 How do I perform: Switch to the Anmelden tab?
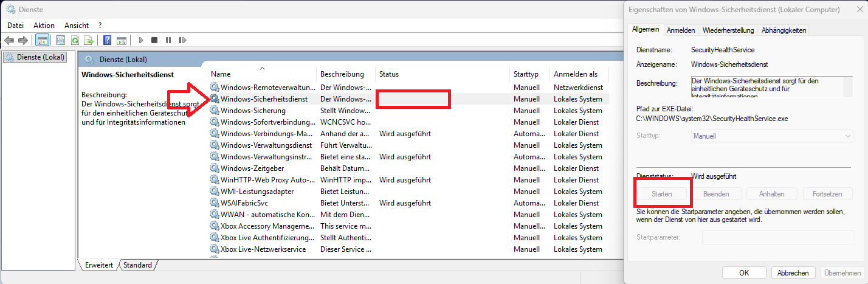tap(681, 30)
